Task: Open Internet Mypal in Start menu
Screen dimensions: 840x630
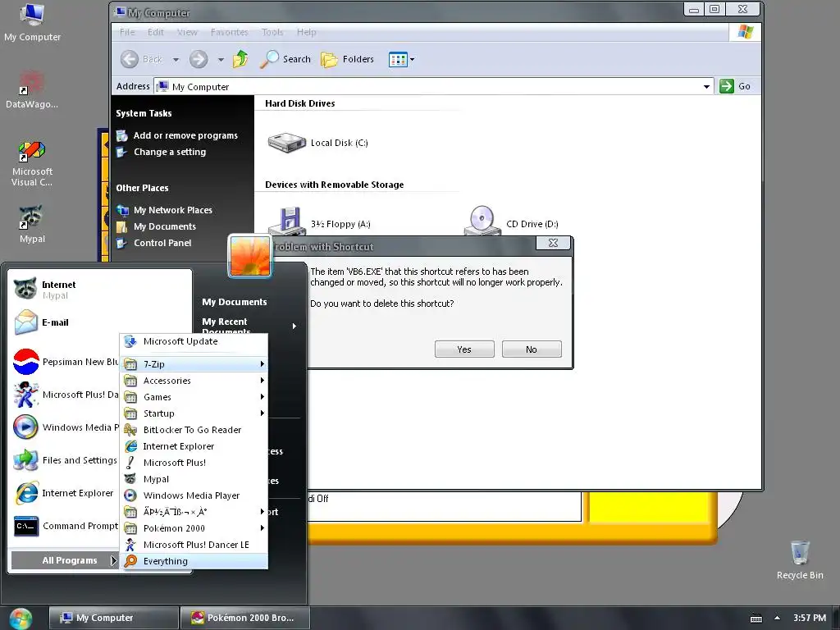Action: [101, 290]
